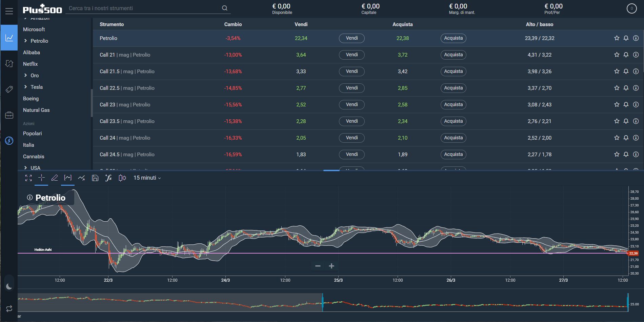
Task: Set alert bell for Call 21.5 Petrolio
Action: pyautogui.click(x=626, y=71)
